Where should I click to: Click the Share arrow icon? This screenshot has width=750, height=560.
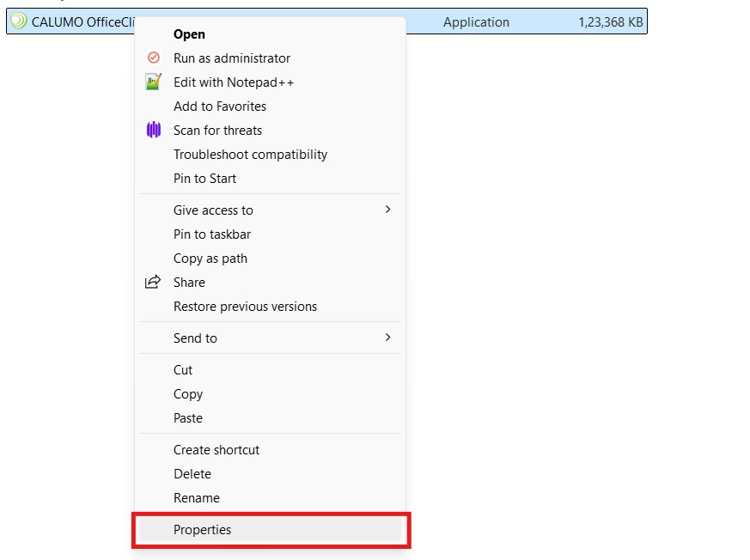coord(153,283)
